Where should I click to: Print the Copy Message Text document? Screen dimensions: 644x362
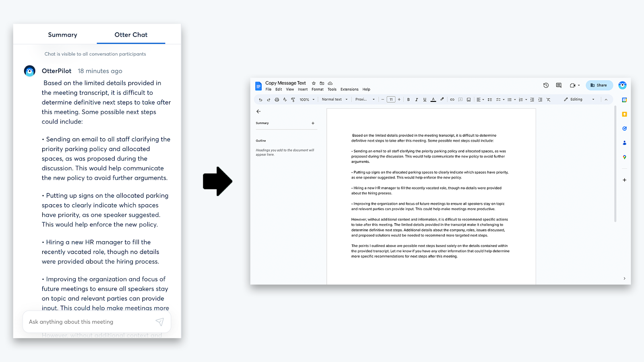tap(277, 99)
